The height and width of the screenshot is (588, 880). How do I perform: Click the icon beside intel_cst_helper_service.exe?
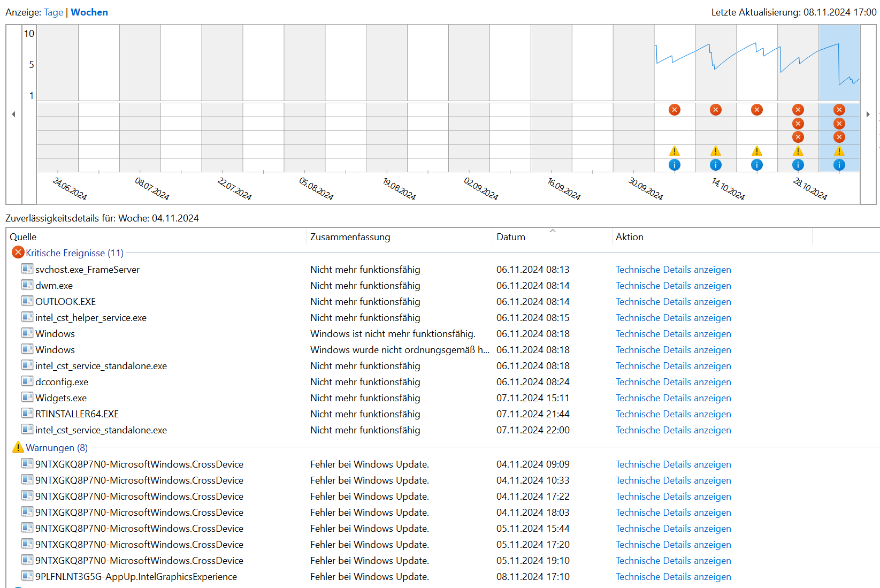click(27, 317)
